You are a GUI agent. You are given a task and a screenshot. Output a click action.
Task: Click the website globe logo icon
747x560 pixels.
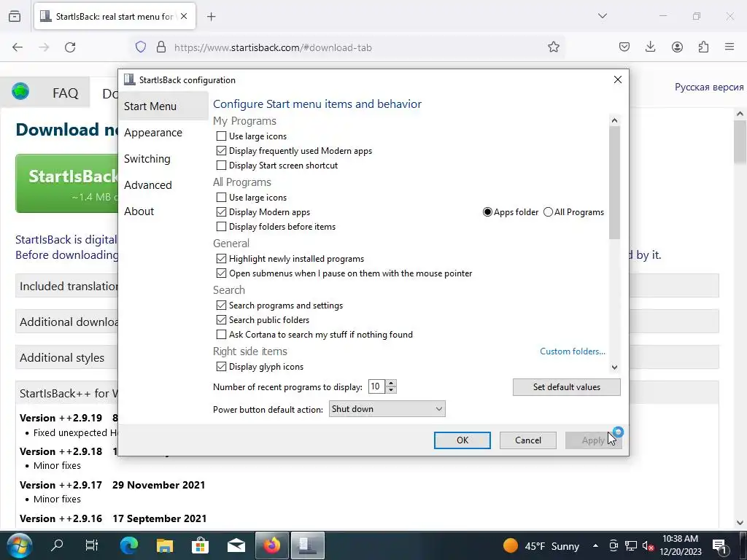click(20, 91)
